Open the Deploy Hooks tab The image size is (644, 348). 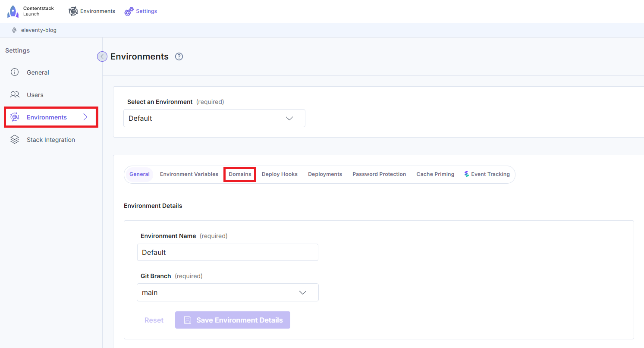(280, 174)
